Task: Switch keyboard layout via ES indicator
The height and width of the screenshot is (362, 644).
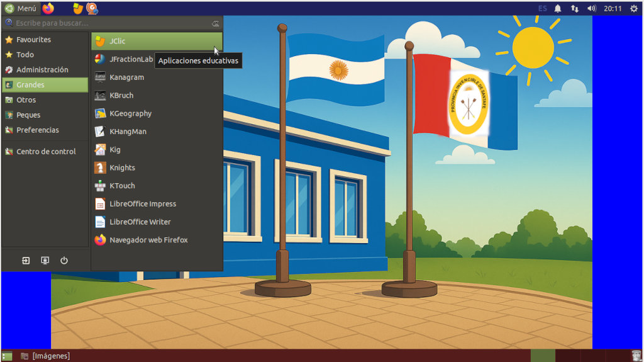Action: coord(542,8)
